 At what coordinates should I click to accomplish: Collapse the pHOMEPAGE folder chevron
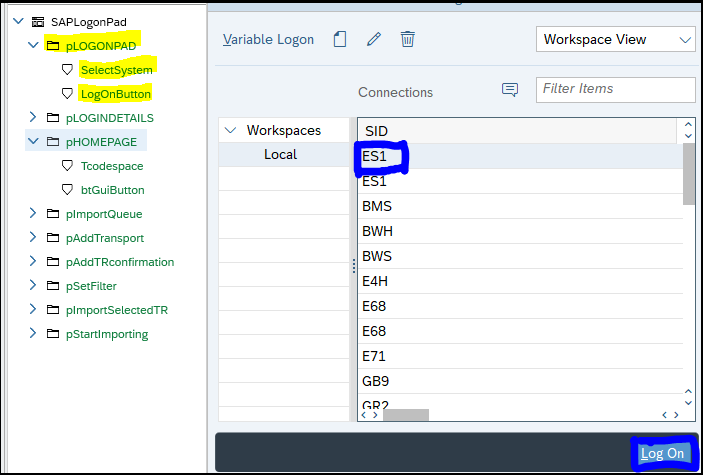pyautogui.click(x=33, y=141)
